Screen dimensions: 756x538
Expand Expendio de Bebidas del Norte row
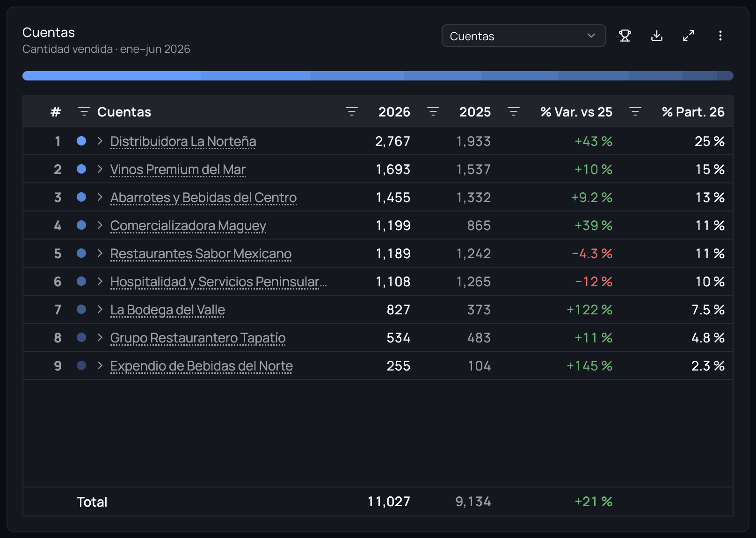pos(100,365)
